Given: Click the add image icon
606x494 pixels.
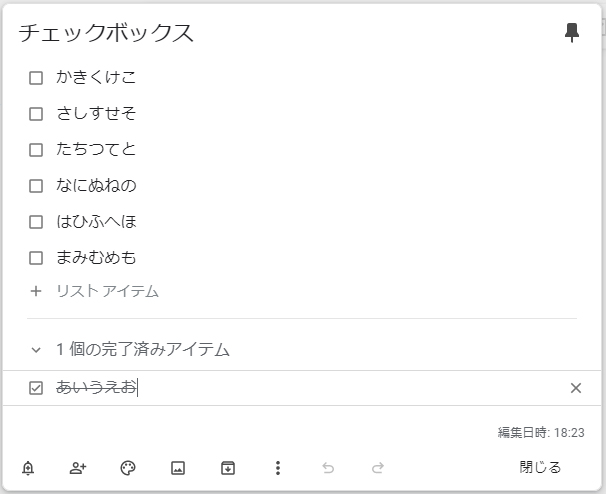Looking at the screenshot, I should 178,467.
